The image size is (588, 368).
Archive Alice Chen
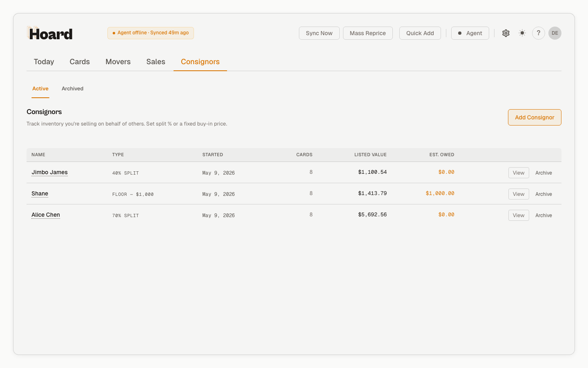click(543, 215)
